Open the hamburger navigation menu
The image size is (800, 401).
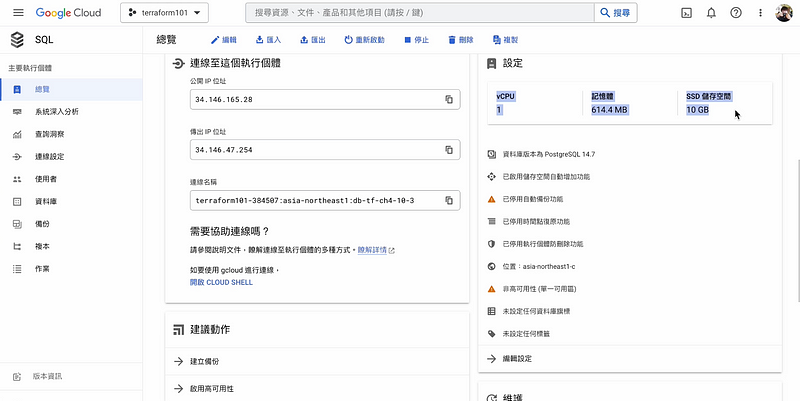click(x=18, y=13)
